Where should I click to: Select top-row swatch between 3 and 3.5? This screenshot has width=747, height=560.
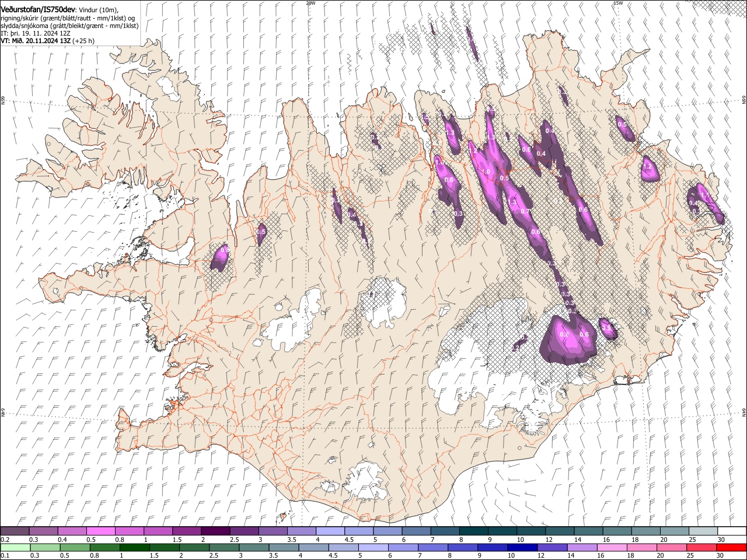point(273,531)
